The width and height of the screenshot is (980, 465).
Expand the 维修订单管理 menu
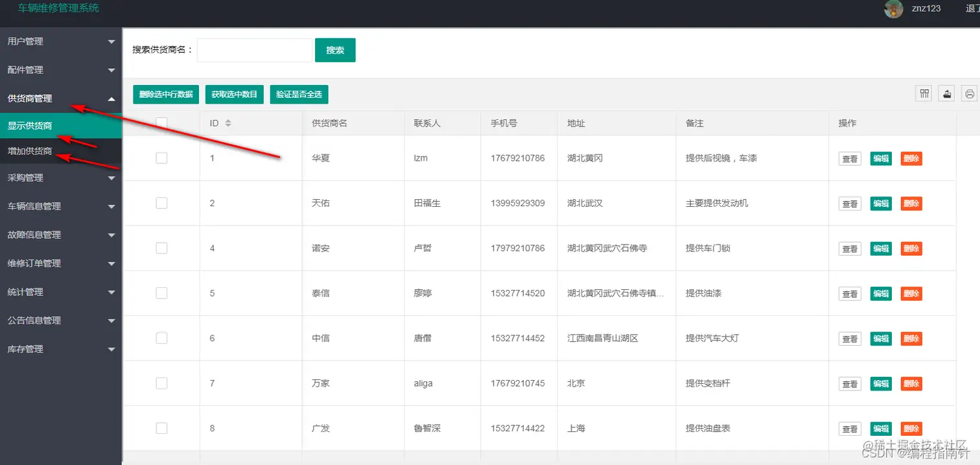[61, 263]
